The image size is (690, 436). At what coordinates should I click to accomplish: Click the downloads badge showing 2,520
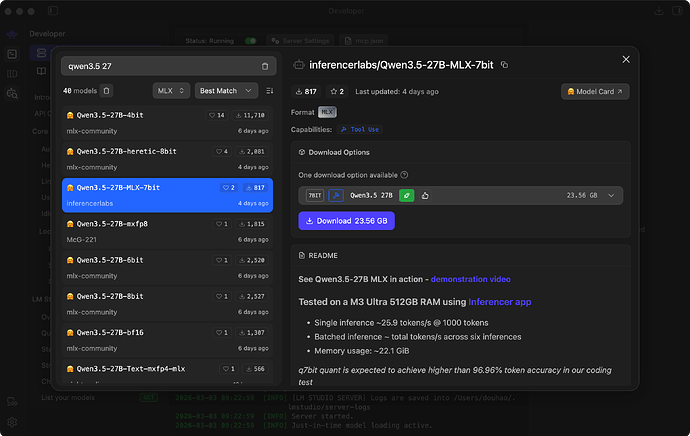(252, 260)
